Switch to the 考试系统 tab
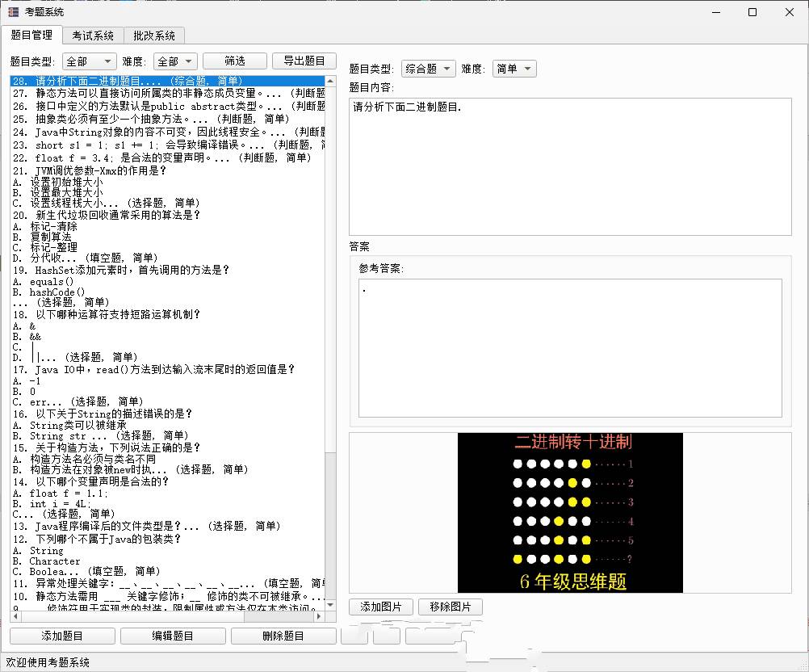Viewport: 809px width, 672px height. 93,36
